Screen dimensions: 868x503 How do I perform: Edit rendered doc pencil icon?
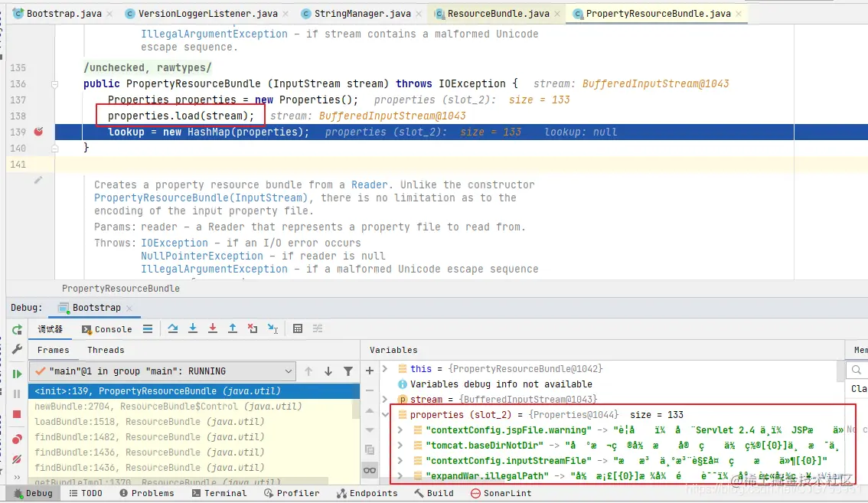point(38,180)
